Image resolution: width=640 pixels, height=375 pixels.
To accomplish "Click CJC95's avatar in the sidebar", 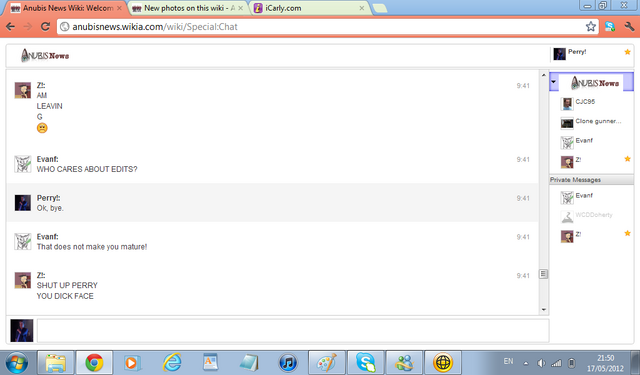I will (x=567, y=104).
